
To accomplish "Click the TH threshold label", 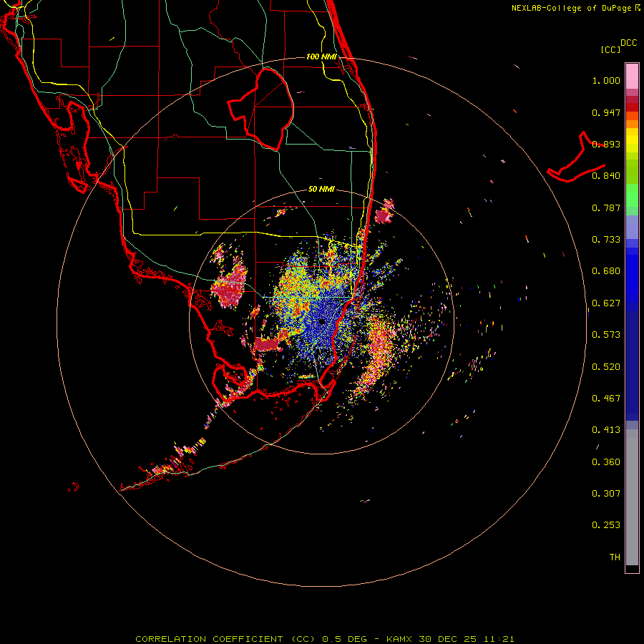I will 615,557.
